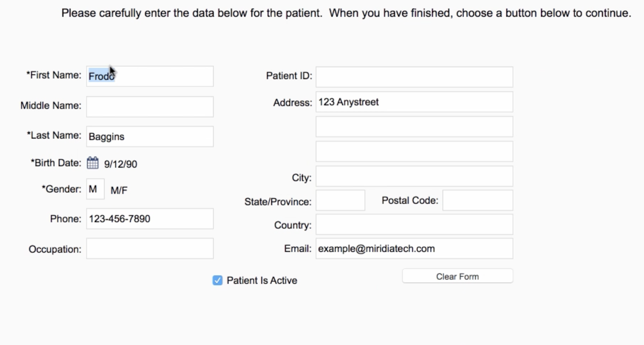644x345 pixels.
Task: Click the 9/12/90 birth date value
Action: point(121,164)
